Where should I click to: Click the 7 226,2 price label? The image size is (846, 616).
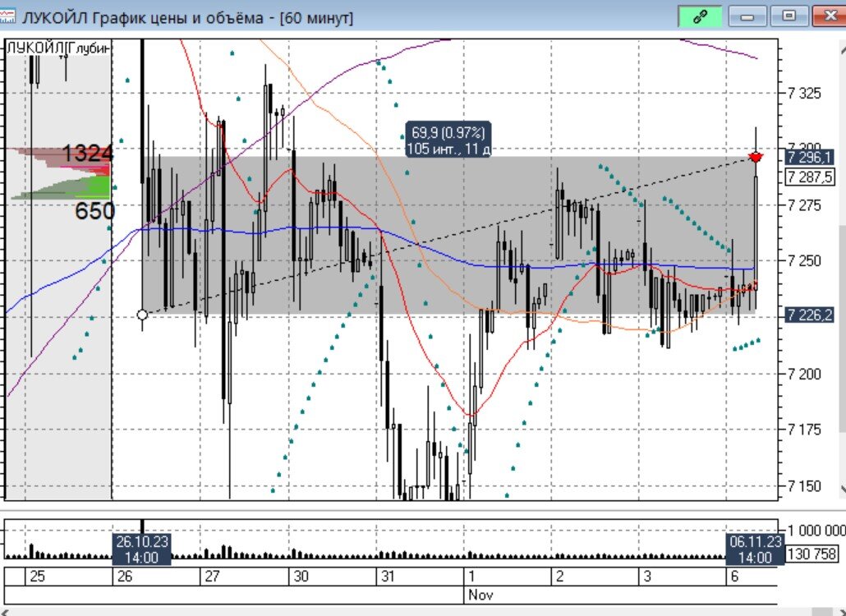point(809,315)
